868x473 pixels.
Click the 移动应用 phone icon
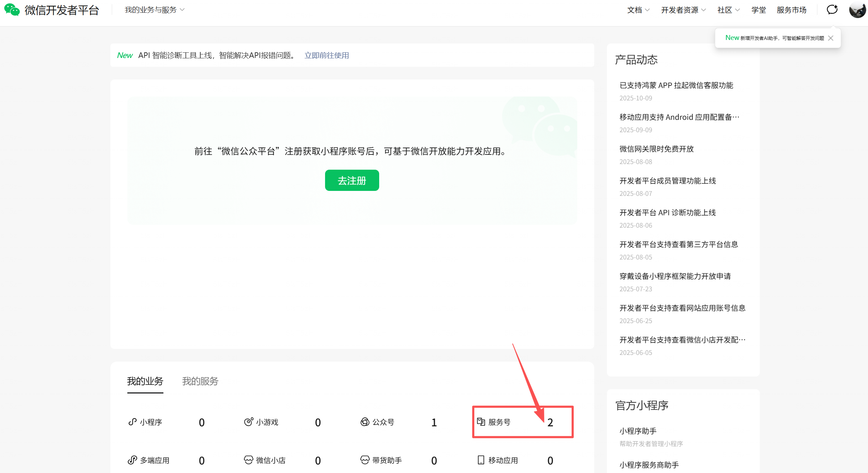[481, 460]
